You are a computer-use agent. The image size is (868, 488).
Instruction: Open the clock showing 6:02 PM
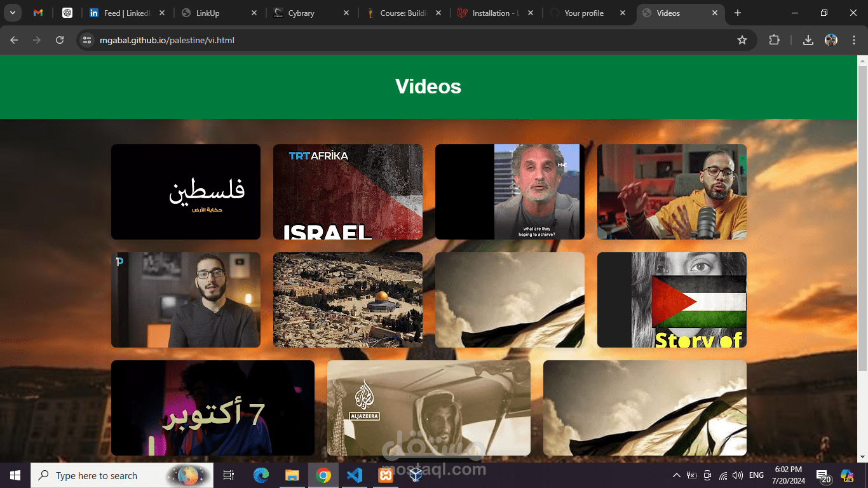[789, 475]
